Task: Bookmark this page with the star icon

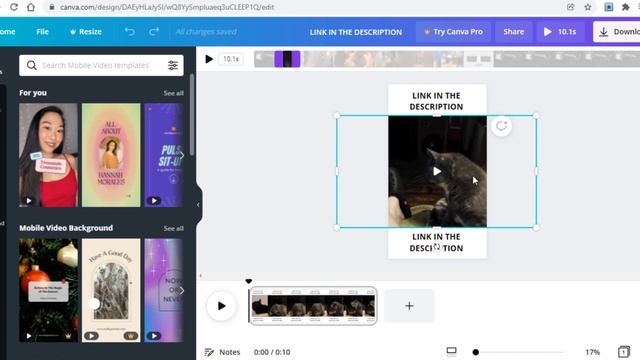Action: click(x=588, y=7)
